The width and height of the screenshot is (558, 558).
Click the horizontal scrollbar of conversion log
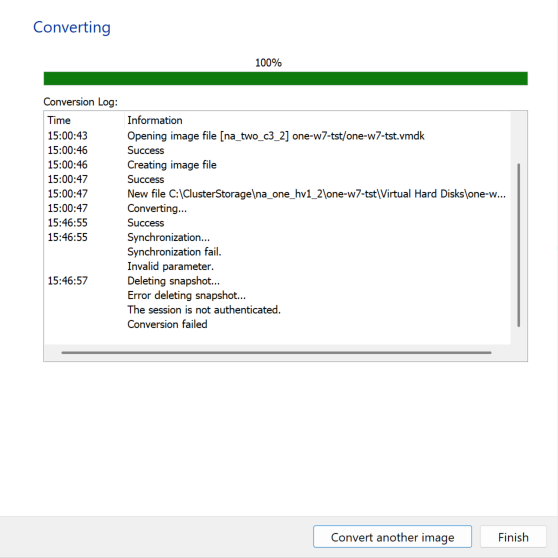pyautogui.click(x=276, y=353)
